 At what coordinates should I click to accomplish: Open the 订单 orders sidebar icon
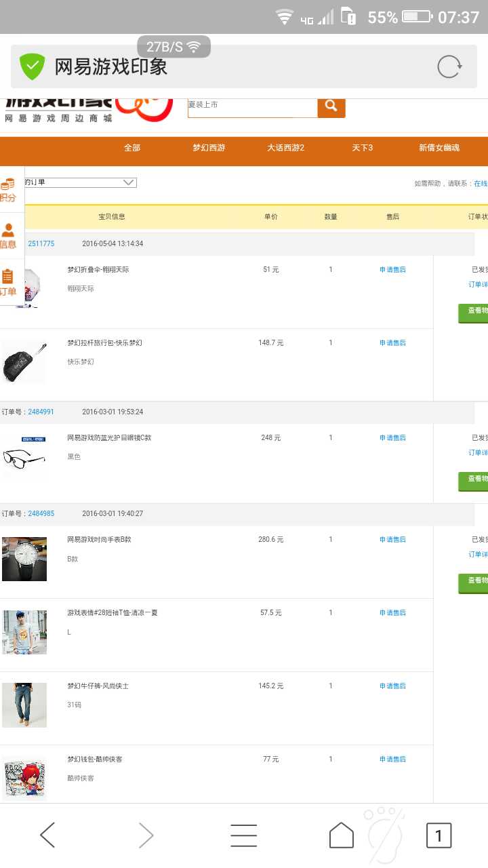coord(8,282)
